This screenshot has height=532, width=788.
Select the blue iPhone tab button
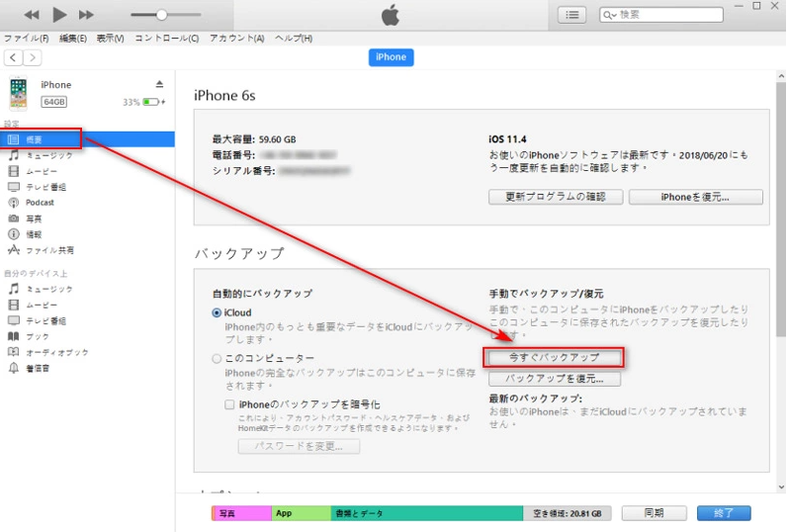[391, 56]
